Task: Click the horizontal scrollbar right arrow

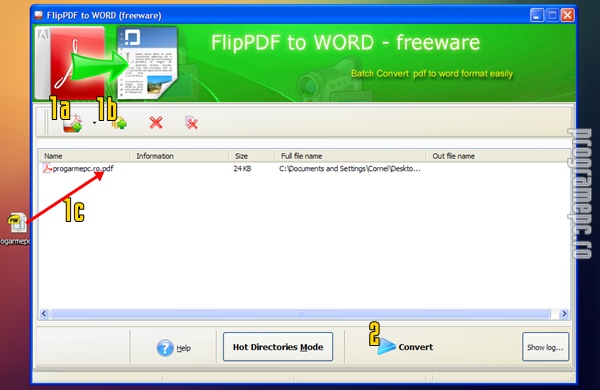Action: pyautogui.click(x=564, y=314)
